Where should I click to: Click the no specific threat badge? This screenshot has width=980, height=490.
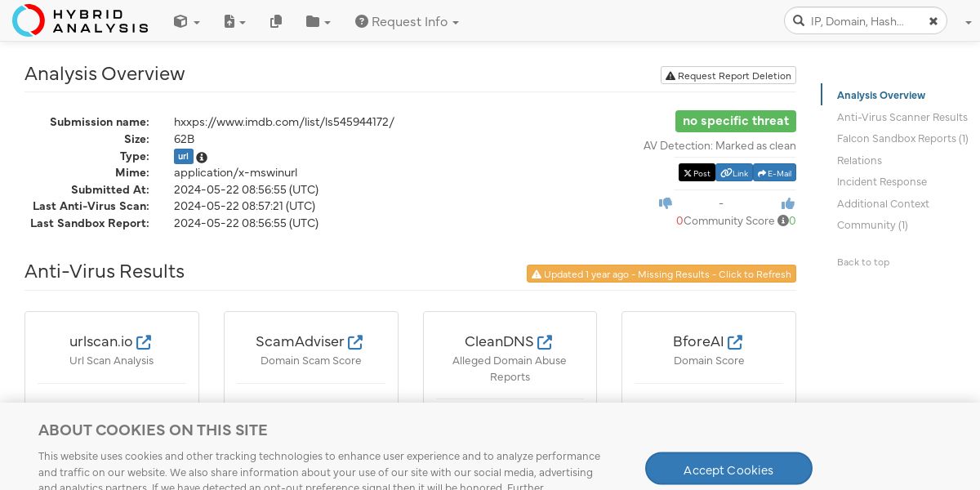click(736, 121)
